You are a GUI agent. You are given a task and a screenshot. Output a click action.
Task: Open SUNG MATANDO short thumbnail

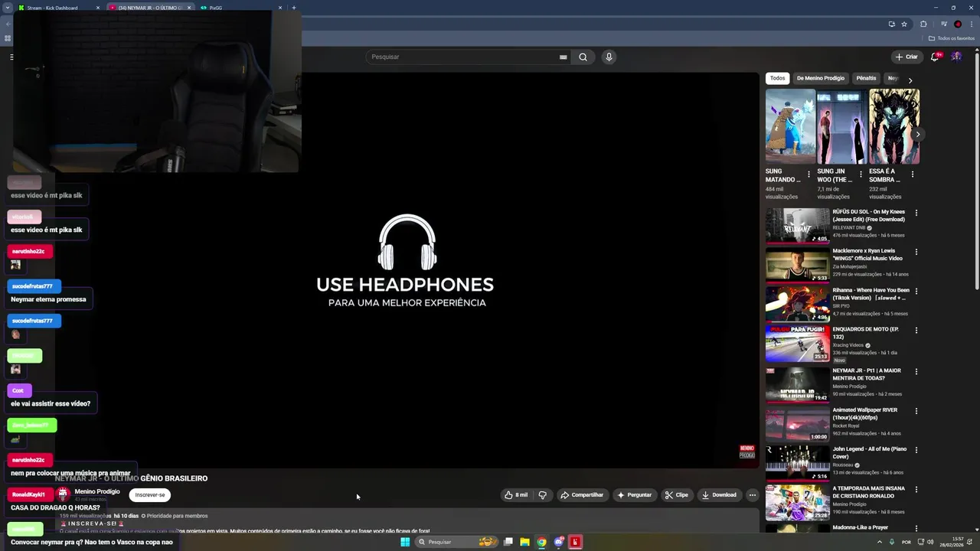[x=790, y=126]
